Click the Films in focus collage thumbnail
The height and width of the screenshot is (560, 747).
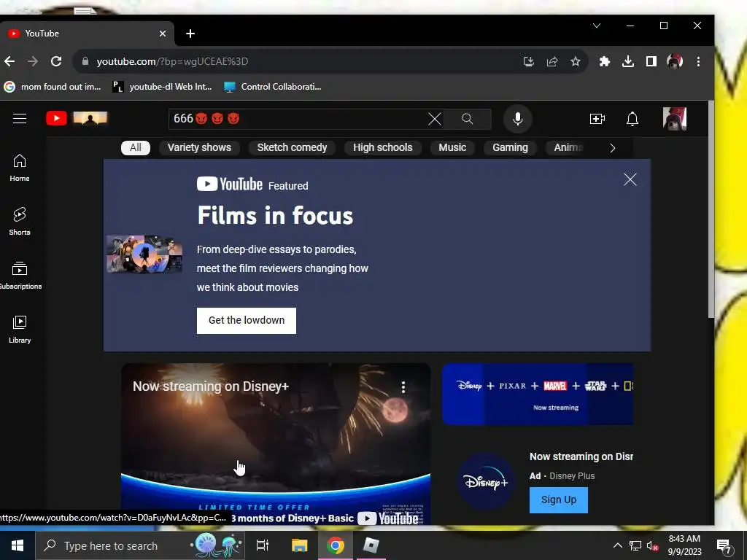144,254
